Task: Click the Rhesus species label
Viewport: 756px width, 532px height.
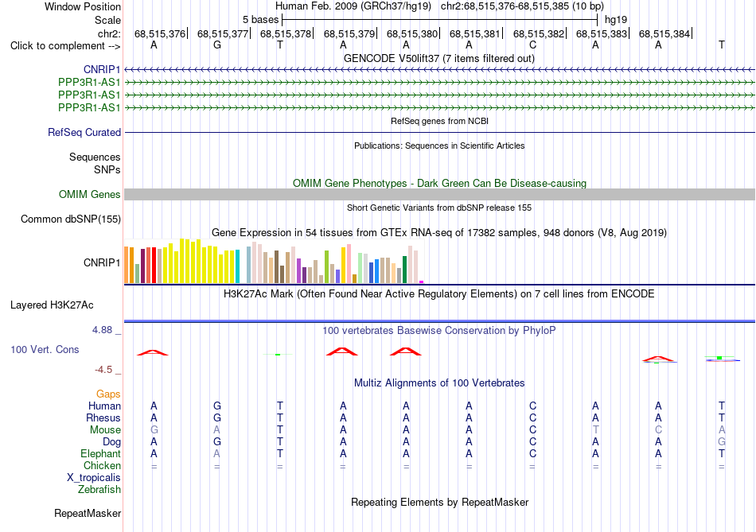Action: pos(103,417)
